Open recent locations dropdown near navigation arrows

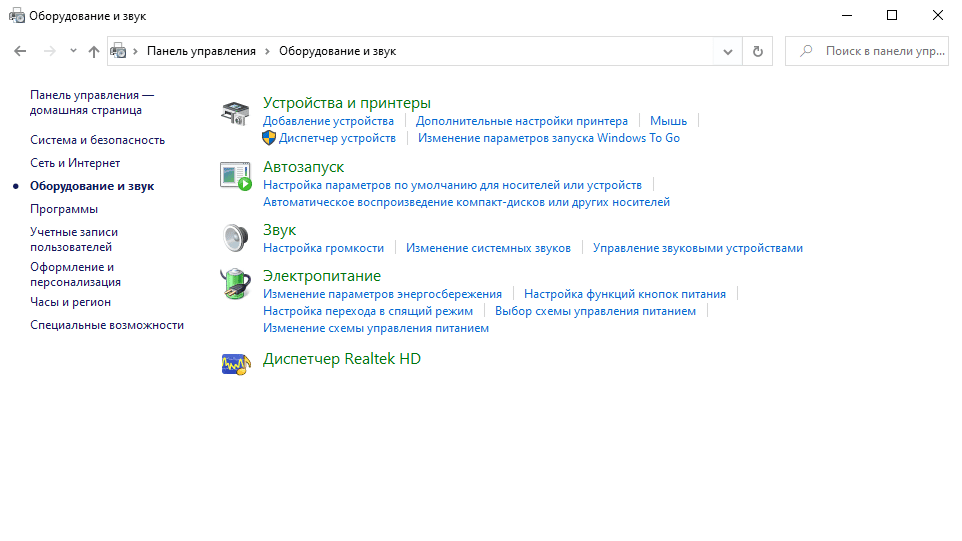pyautogui.click(x=74, y=51)
